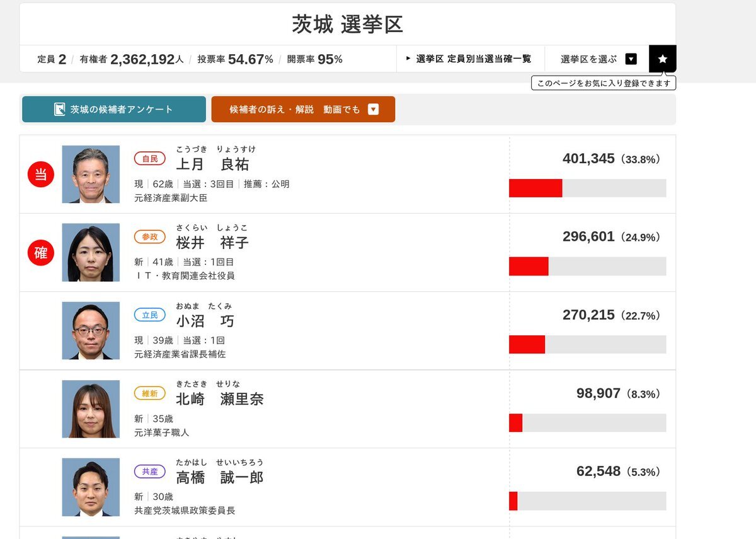Click the vote bar for 401,345 votes
This screenshot has height=539, width=756.
coord(588,188)
